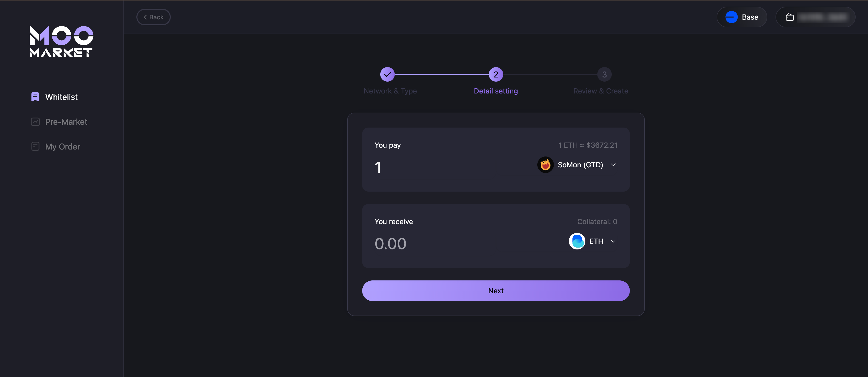The image size is (868, 377).
Task: Click the Moo Market logo
Action: click(x=61, y=41)
